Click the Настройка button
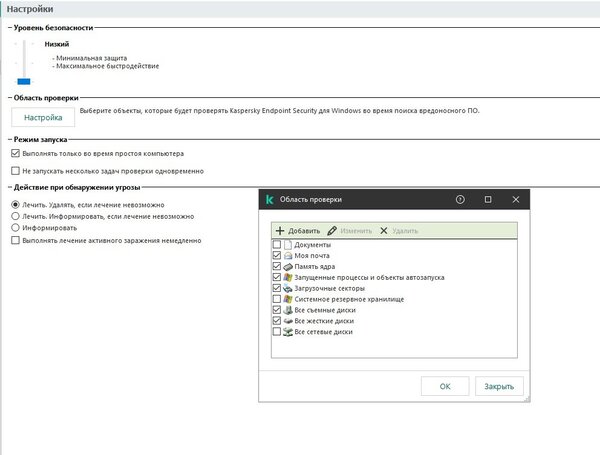600x455 pixels. pos(43,117)
